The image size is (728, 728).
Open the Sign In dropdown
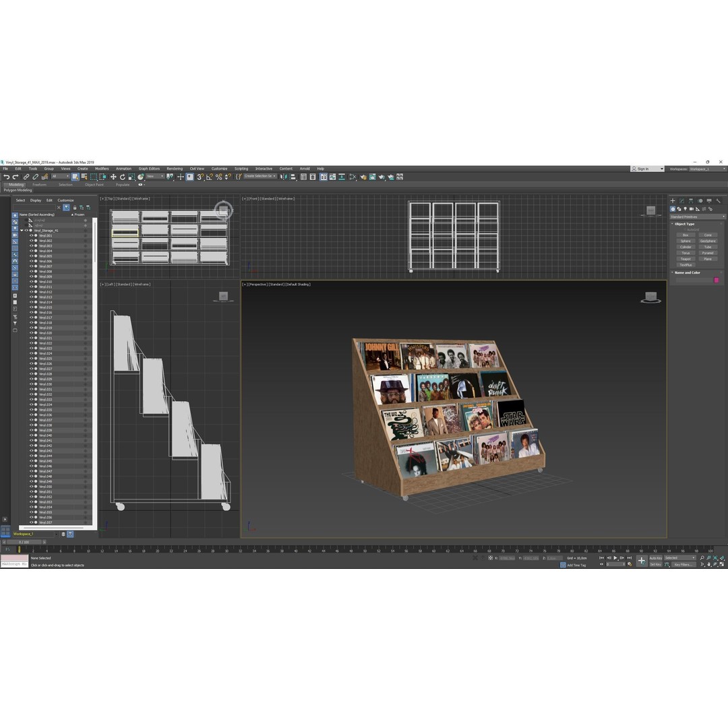pyautogui.click(x=648, y=169)
